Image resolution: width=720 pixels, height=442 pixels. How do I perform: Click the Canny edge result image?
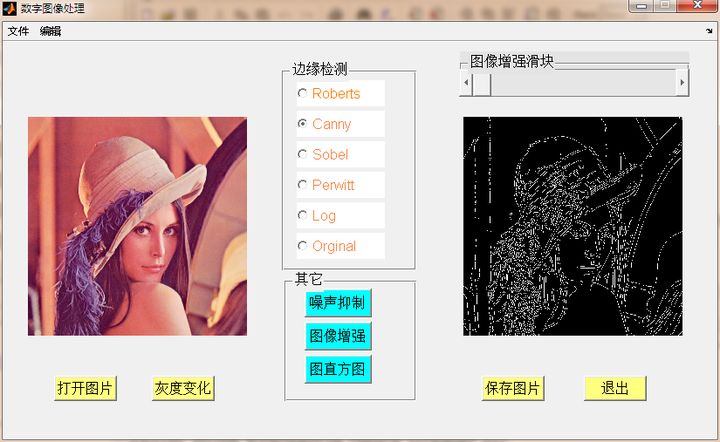point(573,226)
